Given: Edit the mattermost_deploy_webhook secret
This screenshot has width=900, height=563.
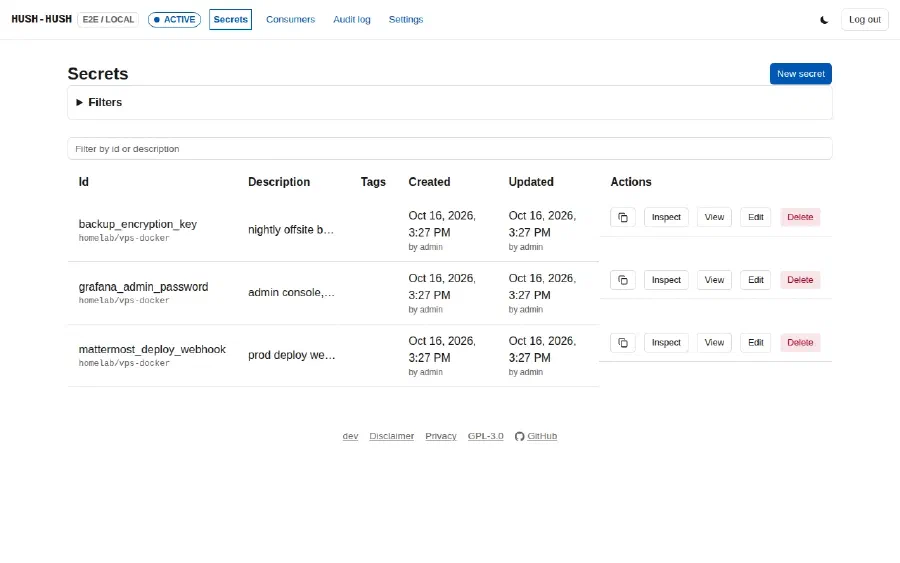Looking at the screenshot, I should 755,343.
